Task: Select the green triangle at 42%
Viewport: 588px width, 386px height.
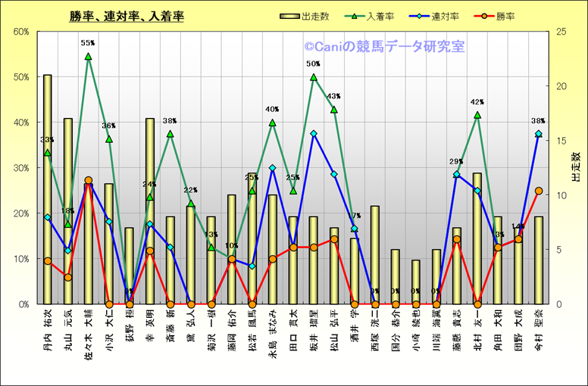Action: pos(477,115)
